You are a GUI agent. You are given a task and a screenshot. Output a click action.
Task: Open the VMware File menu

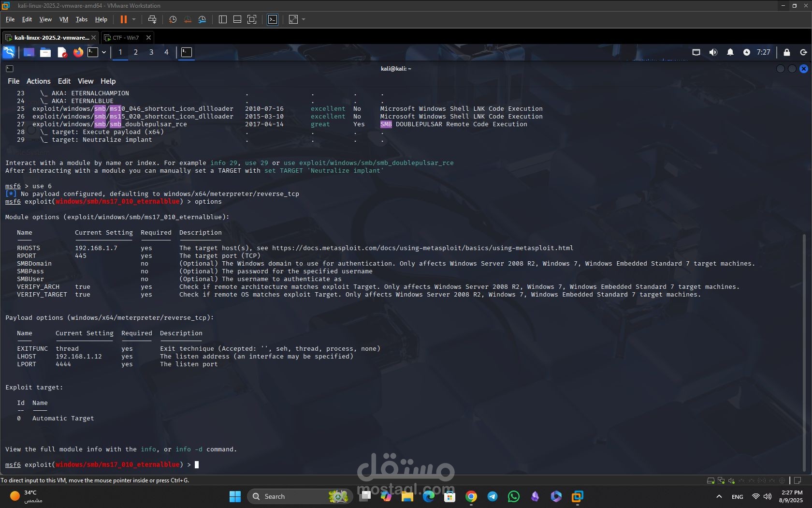pyautogui.click(x=10, y=19)
